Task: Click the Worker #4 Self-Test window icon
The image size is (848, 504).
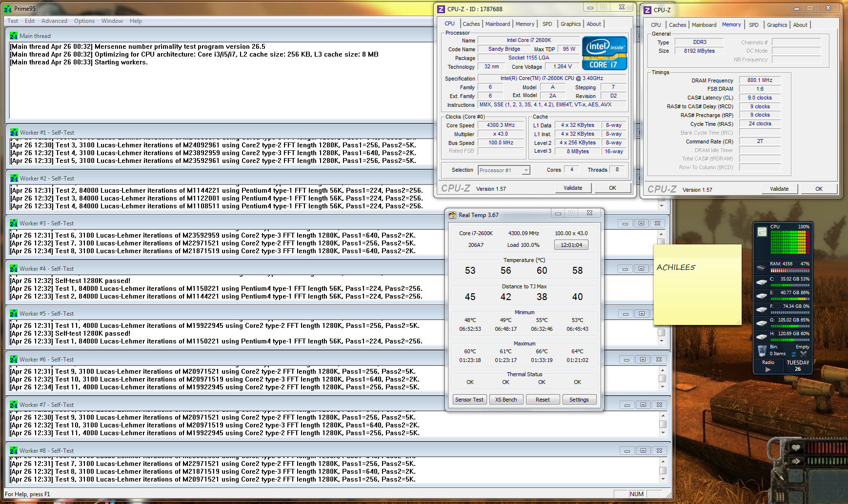Action: 14,268
